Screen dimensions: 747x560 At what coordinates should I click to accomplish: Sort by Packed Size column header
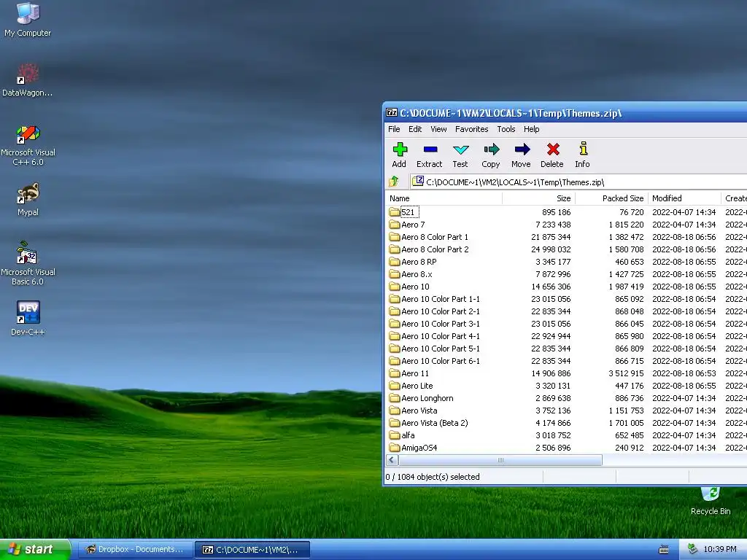pyautogui.click(x=612, y=198)
